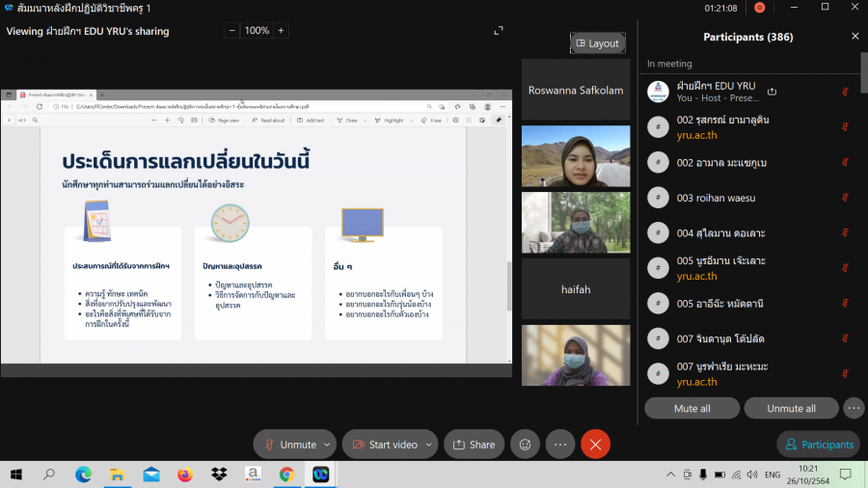The height and width of the screenshot is (488, 868).
Task: Enter full-screen view of shared content
Action: pyautogui.click(x=499, y=31)
